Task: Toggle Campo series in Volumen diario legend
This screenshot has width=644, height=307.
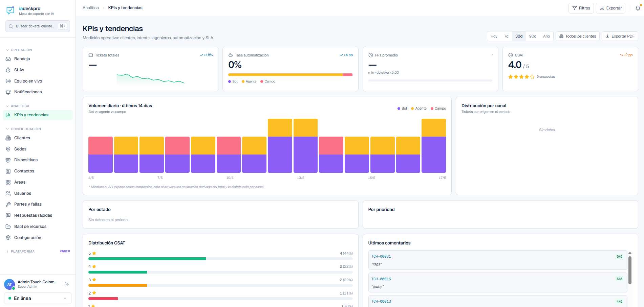Action: (438, 109)
